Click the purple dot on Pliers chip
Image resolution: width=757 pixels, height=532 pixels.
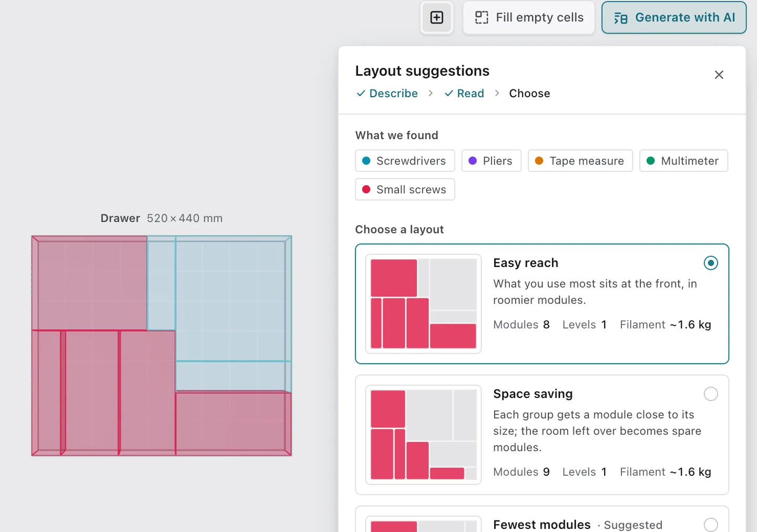click(x=473, y=161)
